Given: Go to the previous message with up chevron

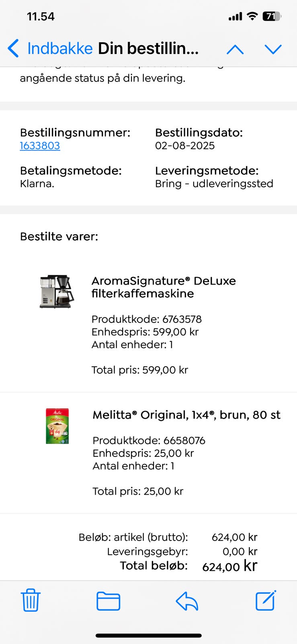Looking at the screenshot, I should pyautogui.click(x=235, y=50).
